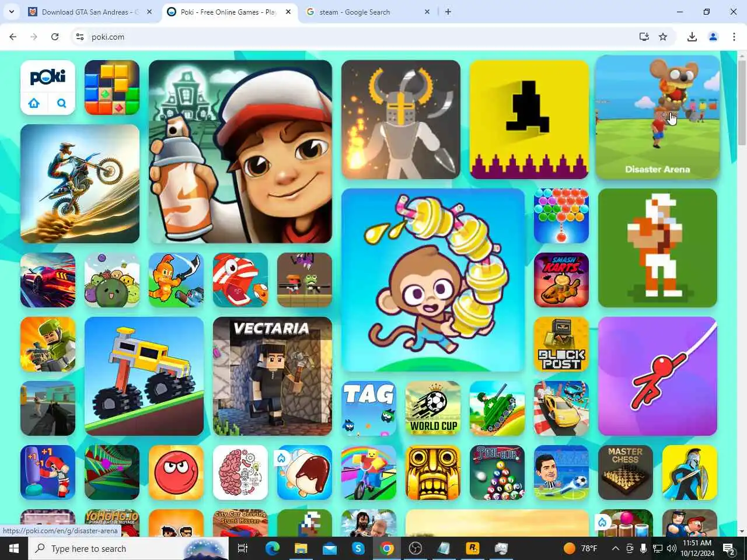This screenshot has height=560, width=747.
Task: Open the soccer big-head player game tile
Action: click(x=561, y=473)
